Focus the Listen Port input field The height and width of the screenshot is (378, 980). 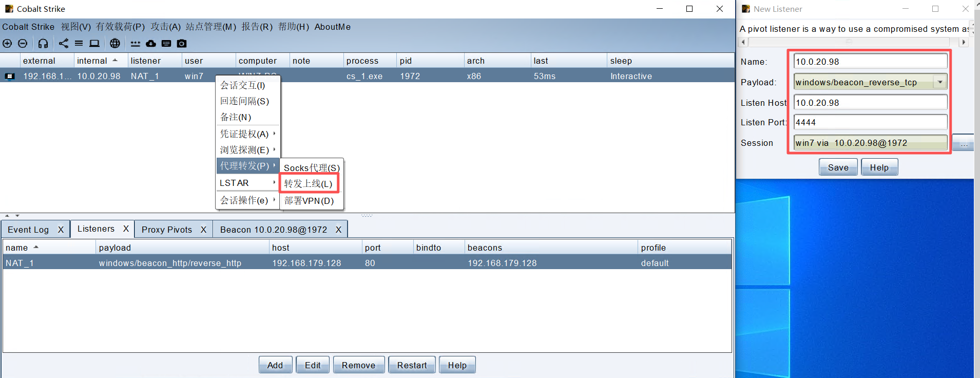pos(870,122)
